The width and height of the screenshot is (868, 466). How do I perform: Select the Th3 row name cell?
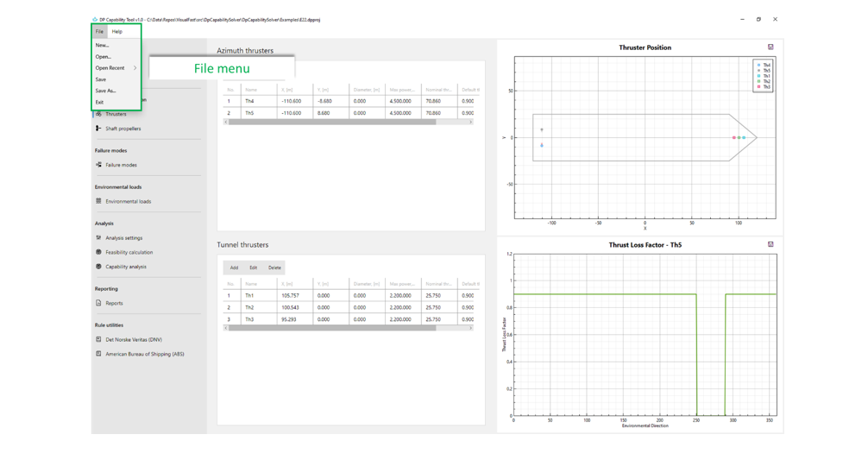click(x=259, y=319)
